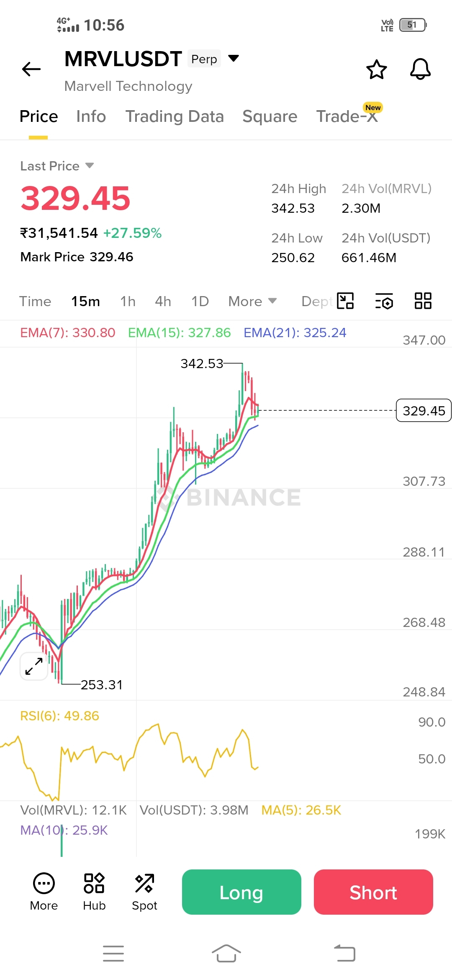Tap the MA(10): 25.9K volume label

tap(64, 830)
